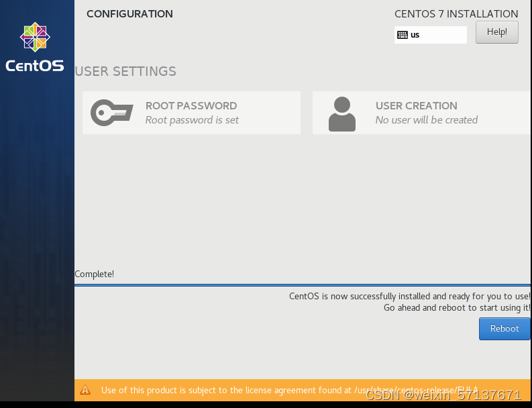Click the user creation person icon
Viewport: 532px width, 408px height.
pyautogui.click(x=342, y=114)
